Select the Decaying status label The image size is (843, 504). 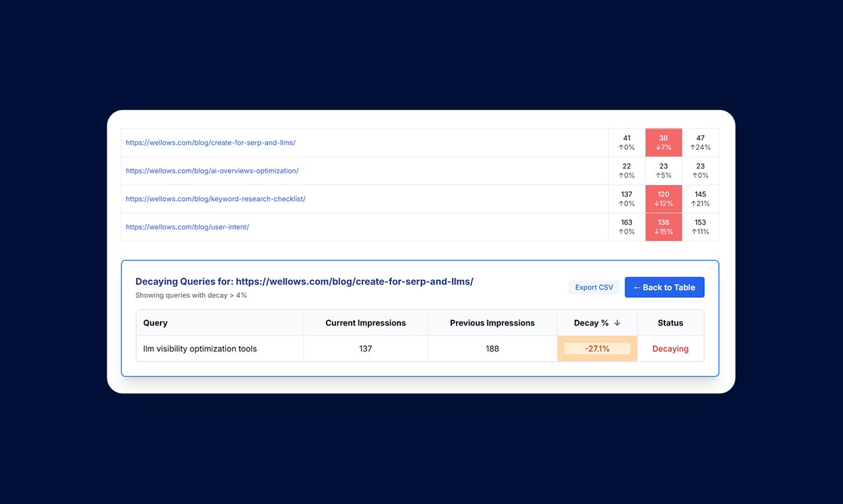pos(670,348)
